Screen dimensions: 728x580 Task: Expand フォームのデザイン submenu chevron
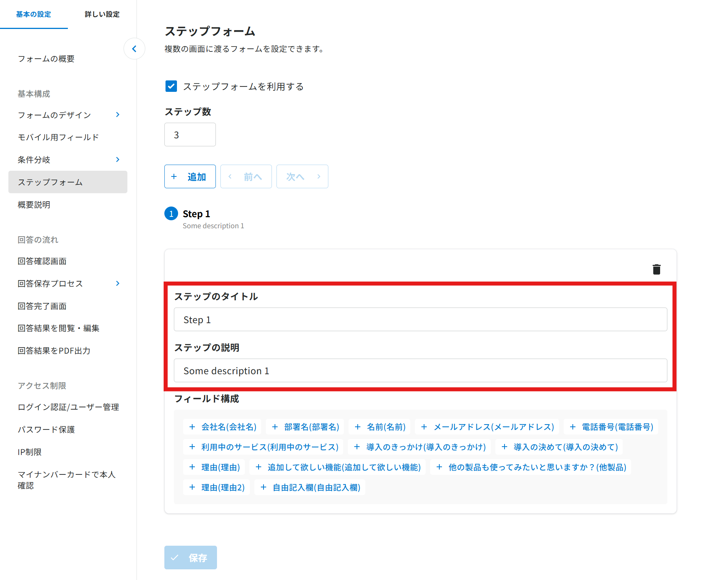pyautogui.click(x=118, y=115)
